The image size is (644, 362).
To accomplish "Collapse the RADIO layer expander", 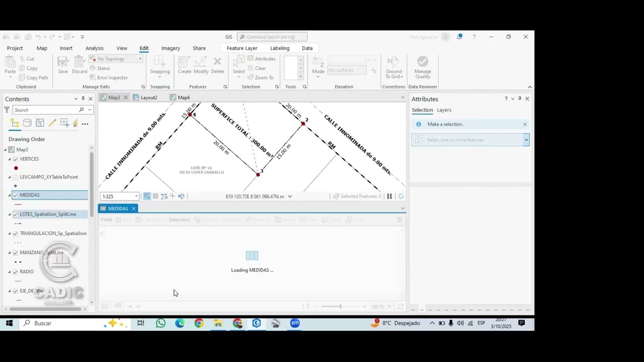I will (9, 271).
